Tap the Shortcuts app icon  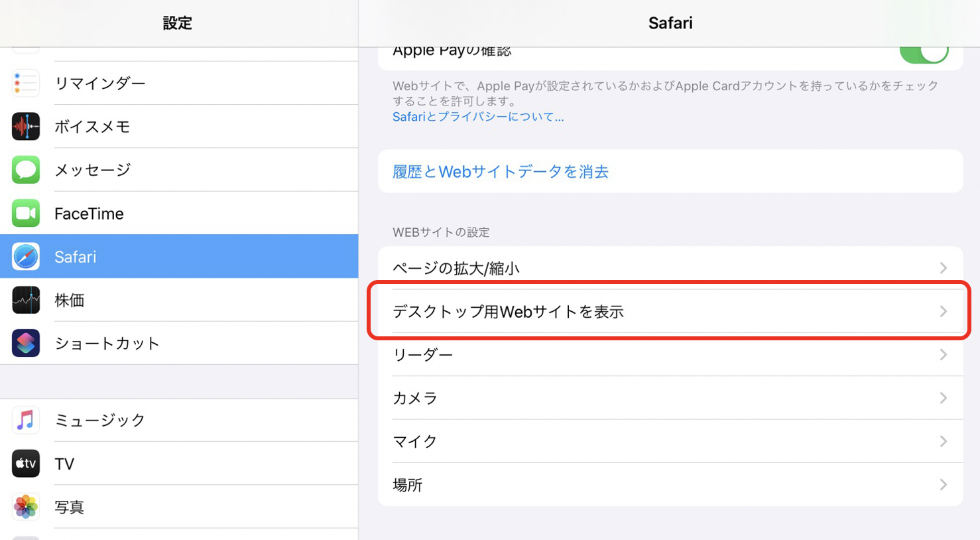tap(26, 343)
